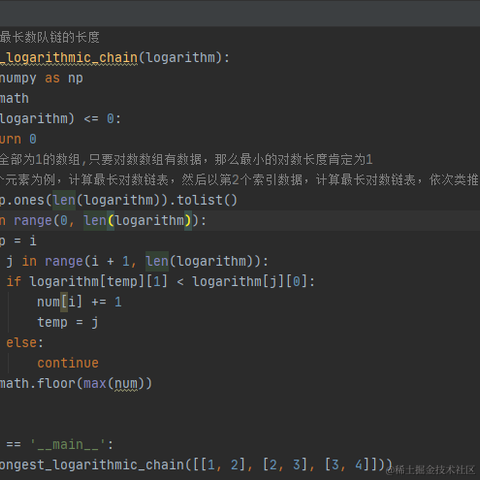
Task: Click the 'math.floor(max(num))' line
Action: coord(76,383)
